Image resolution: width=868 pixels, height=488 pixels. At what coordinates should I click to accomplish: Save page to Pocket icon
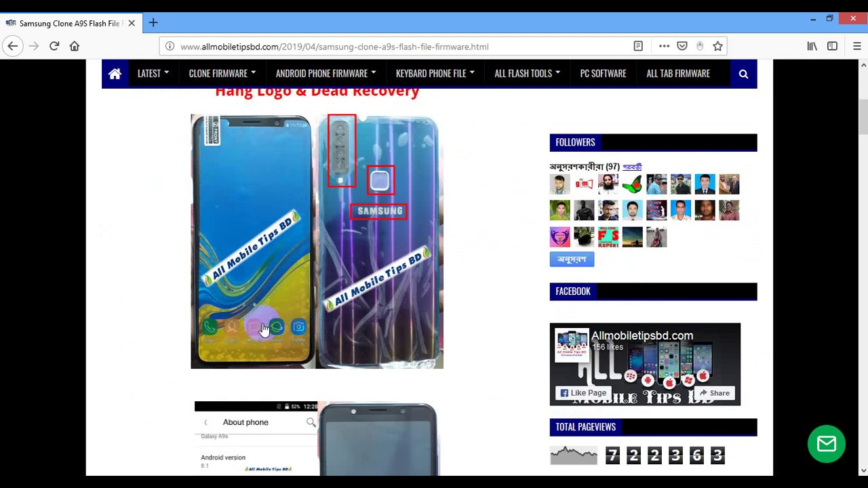point(682,46)
